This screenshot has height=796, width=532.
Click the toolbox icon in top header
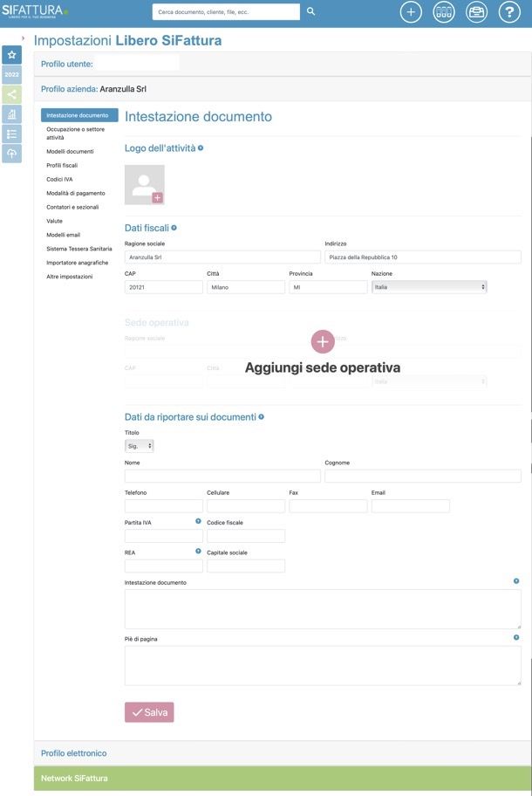[x=476, y=12]
